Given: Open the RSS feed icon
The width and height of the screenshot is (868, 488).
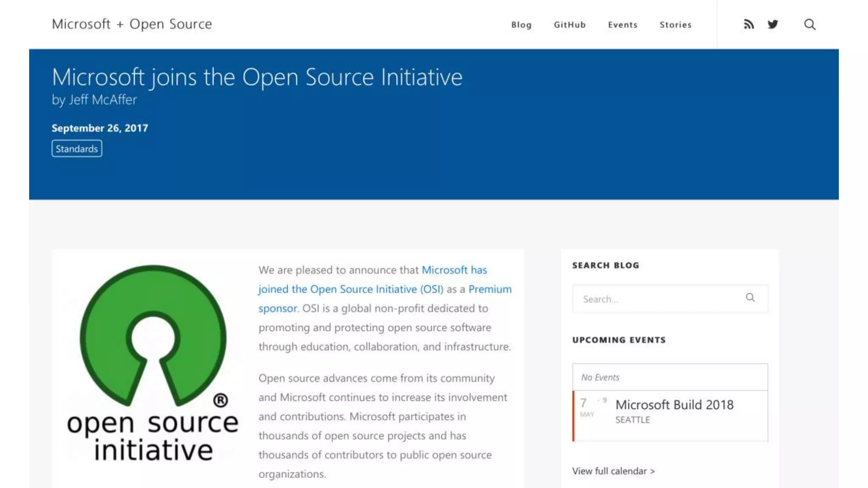Looking at the screenshot, I should tap(749, 25).
